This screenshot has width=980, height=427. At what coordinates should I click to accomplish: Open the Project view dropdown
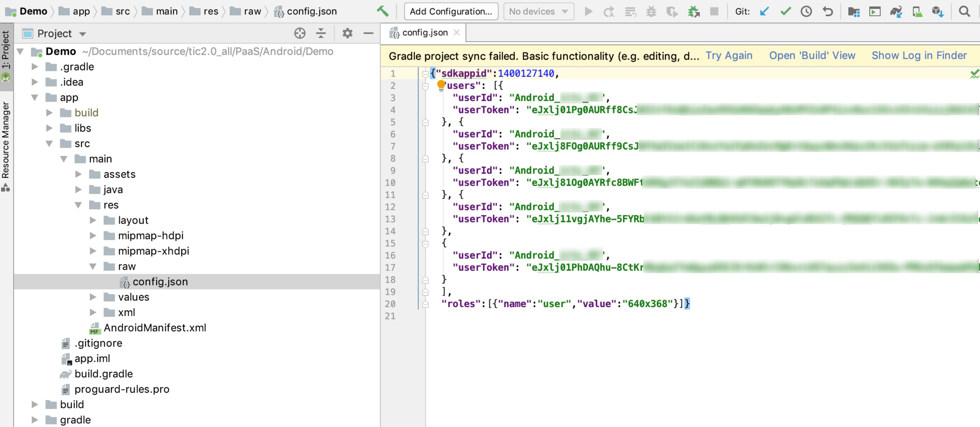(83, 34)
